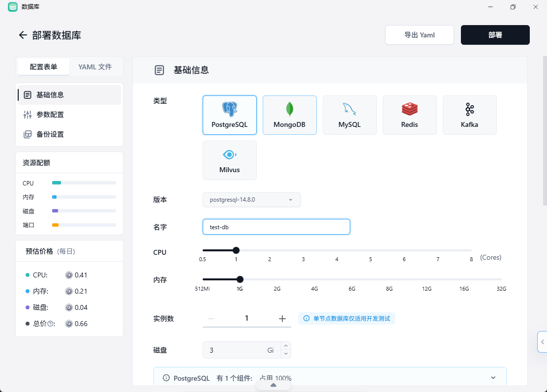Click the back arrow beside 部署数据库

pyautogui.click(x=23, y=35)
